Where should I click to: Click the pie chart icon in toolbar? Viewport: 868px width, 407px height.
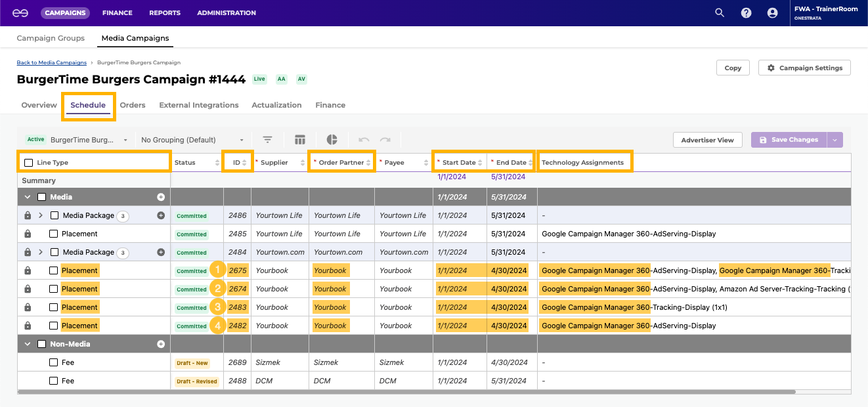point(332,140)
